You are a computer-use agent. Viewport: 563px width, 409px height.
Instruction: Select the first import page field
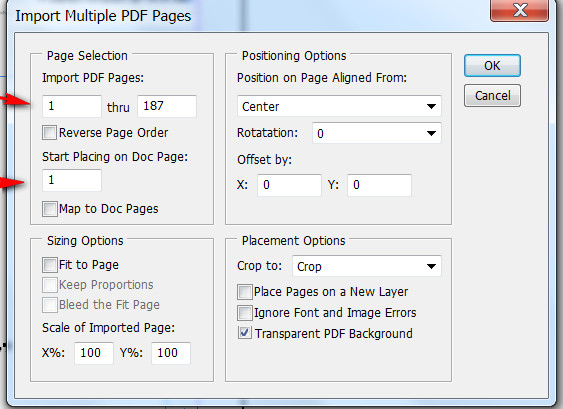(x=72, y=106)
